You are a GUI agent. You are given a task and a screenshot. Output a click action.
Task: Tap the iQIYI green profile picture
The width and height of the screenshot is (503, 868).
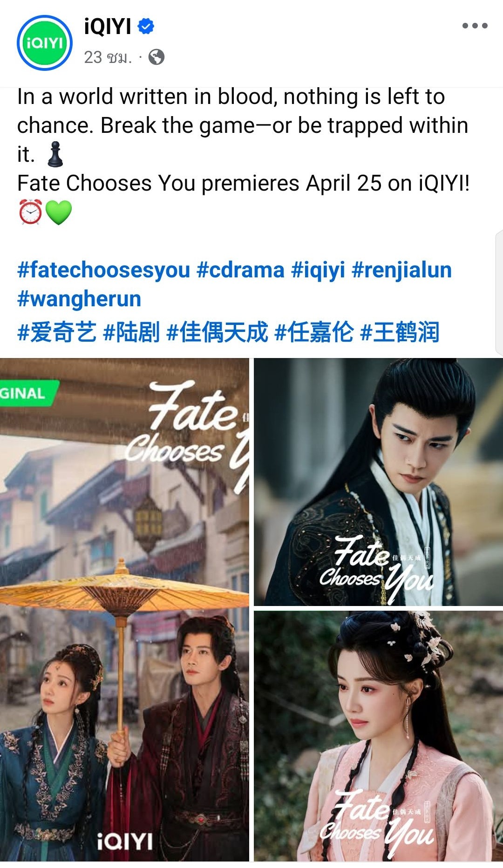pos(45,43)
